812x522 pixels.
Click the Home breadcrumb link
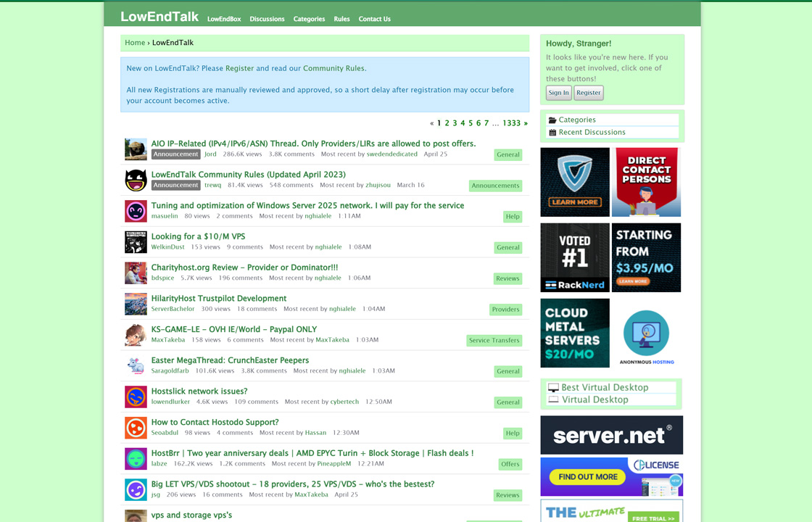pyautogui.click(x=135, y=43)
